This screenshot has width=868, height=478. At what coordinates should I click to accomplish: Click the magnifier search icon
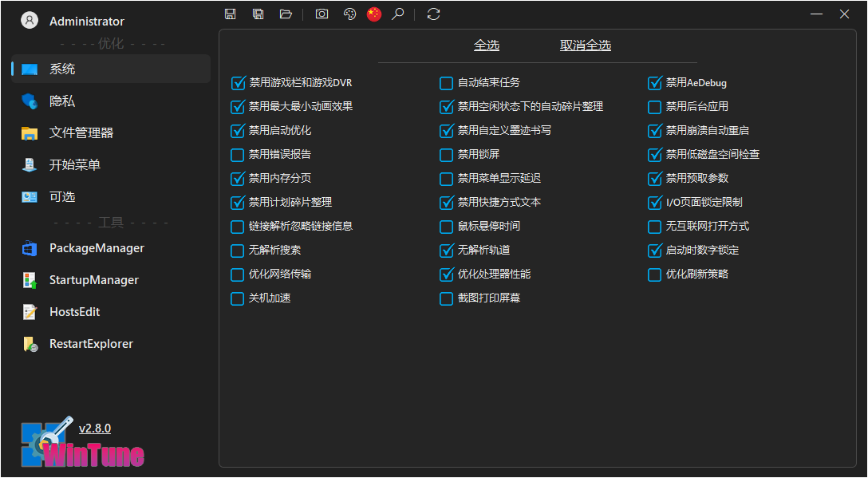tap(398, 14)
